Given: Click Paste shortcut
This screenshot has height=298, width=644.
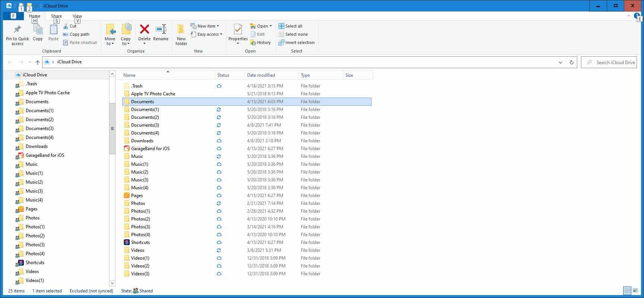Looking at the screenshot, I should [80, 42].
